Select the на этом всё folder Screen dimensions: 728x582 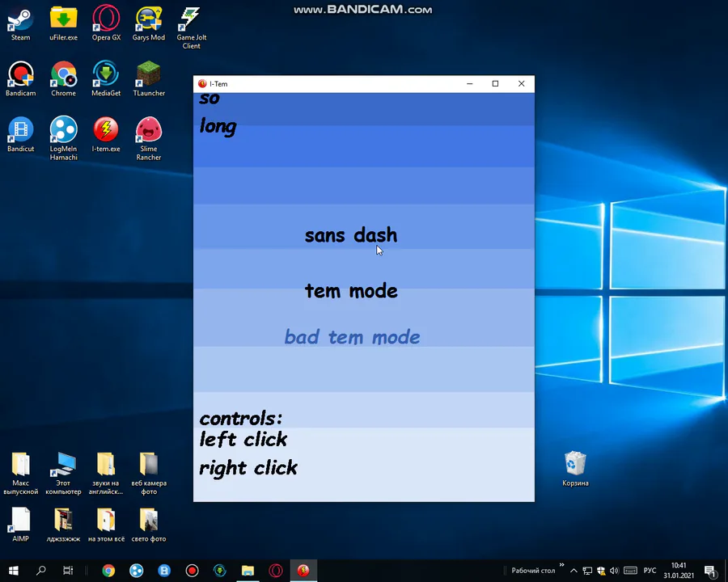(106, 525)
